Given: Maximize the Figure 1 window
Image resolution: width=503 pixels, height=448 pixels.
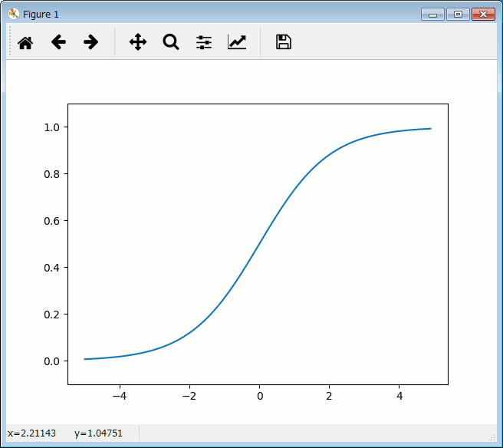Looking at the screenshot, I should (458, 14).
